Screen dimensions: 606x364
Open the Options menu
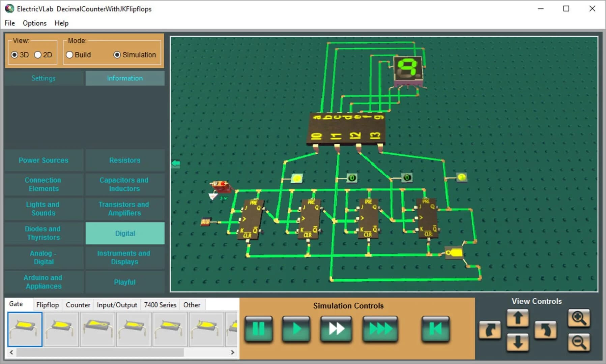coord(34,23)
